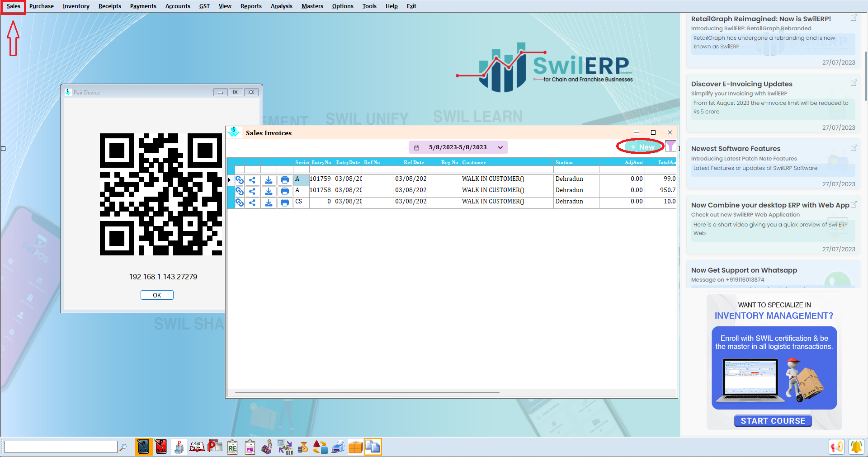This screenshot has height=457, width=868.
Task: Click download icon for invoice 101758
Action: click(x=269, y=191)
